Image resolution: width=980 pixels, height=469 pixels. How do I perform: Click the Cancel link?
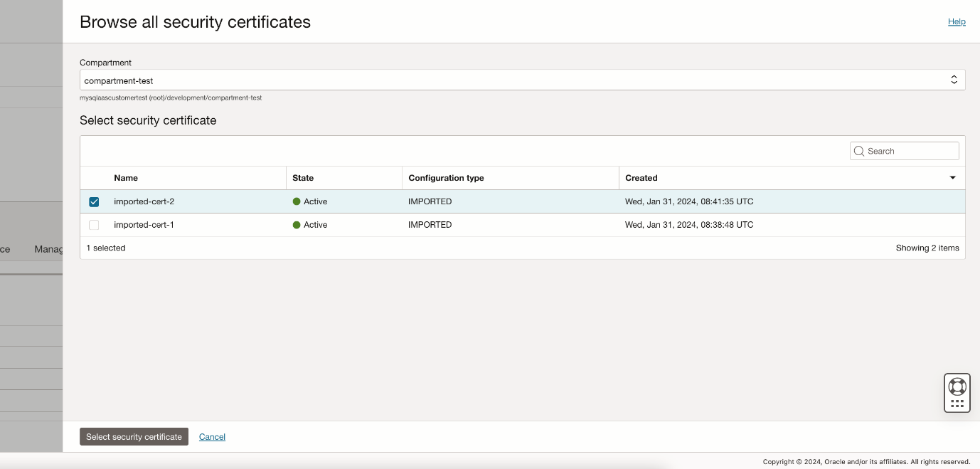[212, 436]
